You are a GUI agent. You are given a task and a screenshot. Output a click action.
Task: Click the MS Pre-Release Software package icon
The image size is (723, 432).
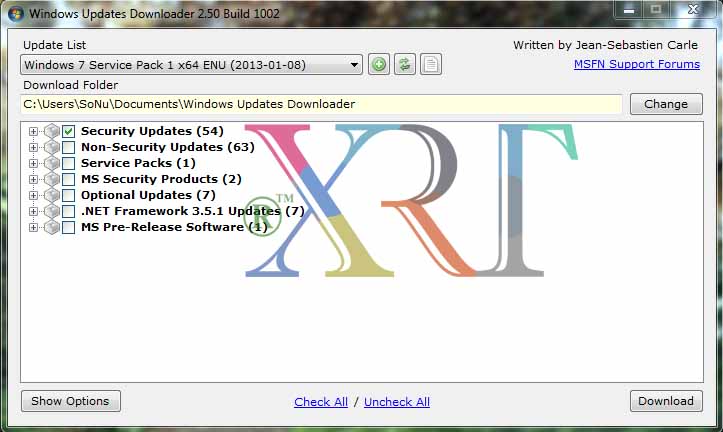tap(52, 227)
